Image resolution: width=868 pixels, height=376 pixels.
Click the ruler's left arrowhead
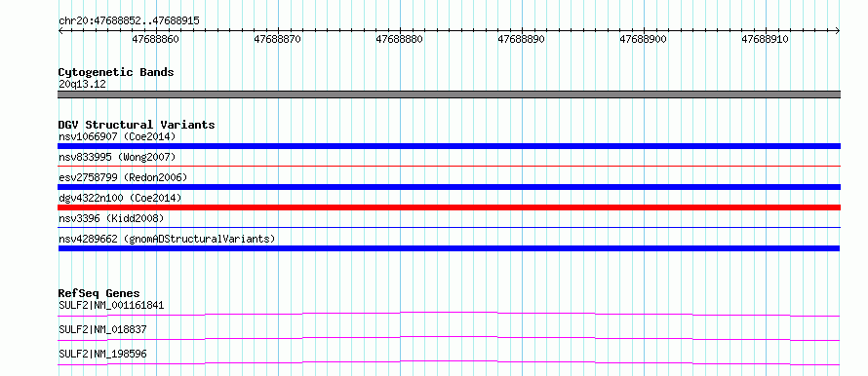60,31
